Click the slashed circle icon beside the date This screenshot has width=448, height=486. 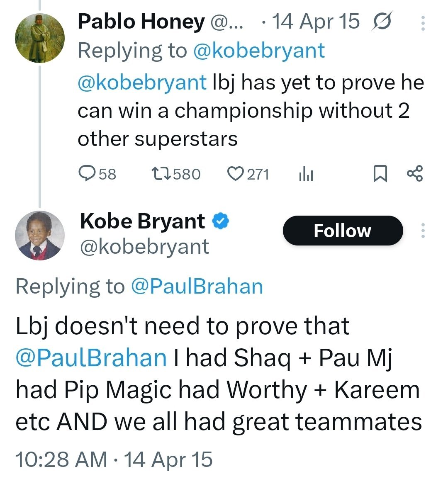click(382, 22)
